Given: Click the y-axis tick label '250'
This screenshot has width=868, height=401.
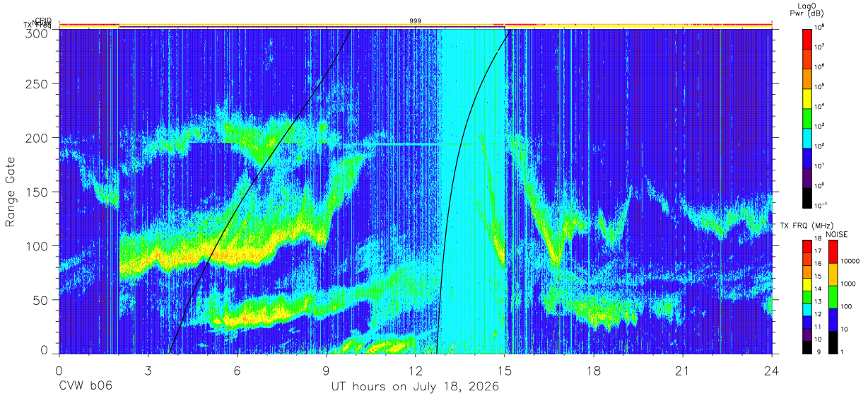Looking at the screenshot, I should point(37,84).
